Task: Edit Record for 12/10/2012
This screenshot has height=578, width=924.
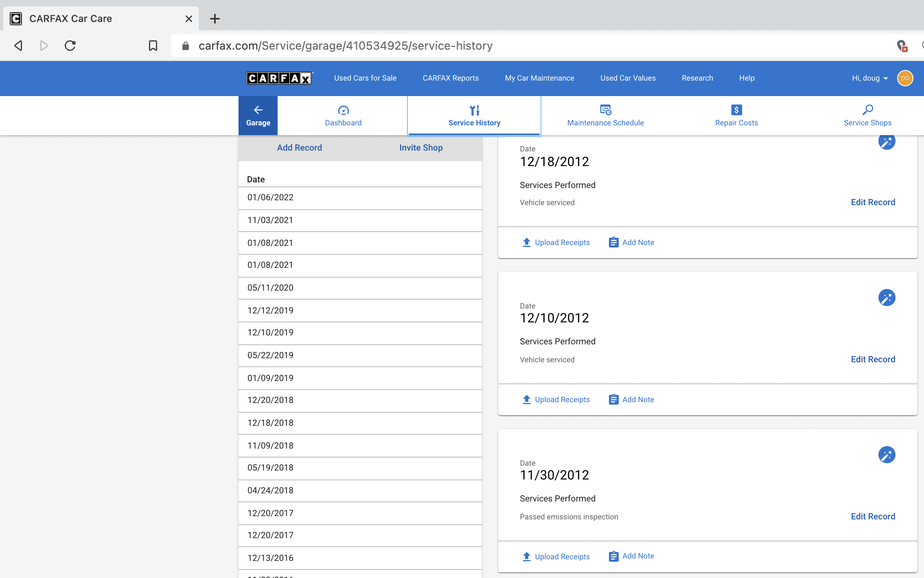Action: pyautogui.click(x=873, y=359)
